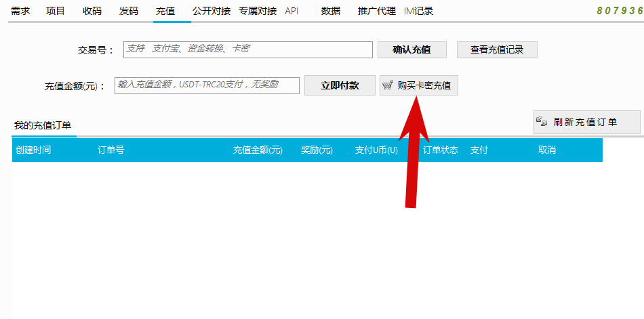This screenshot has height=319, width=644.
Task: Open the 需求 tab
Action: click(x=20, y=11)
